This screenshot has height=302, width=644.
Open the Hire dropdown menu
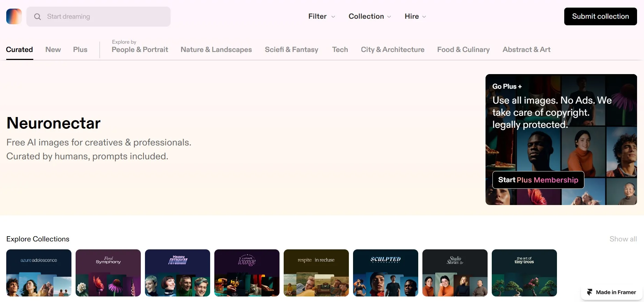pos(415,16)
